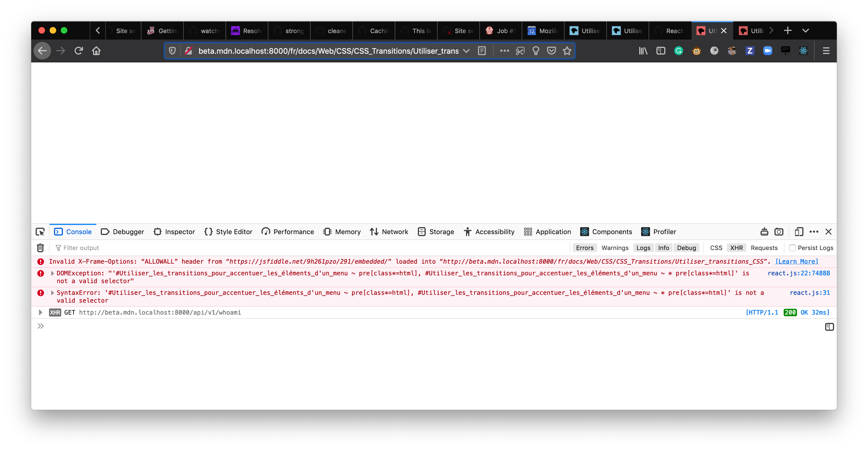Toggle the XHR filter
The width and height of the screenshot is (868, 451).
pyautogui.click(x=736, y=248)
